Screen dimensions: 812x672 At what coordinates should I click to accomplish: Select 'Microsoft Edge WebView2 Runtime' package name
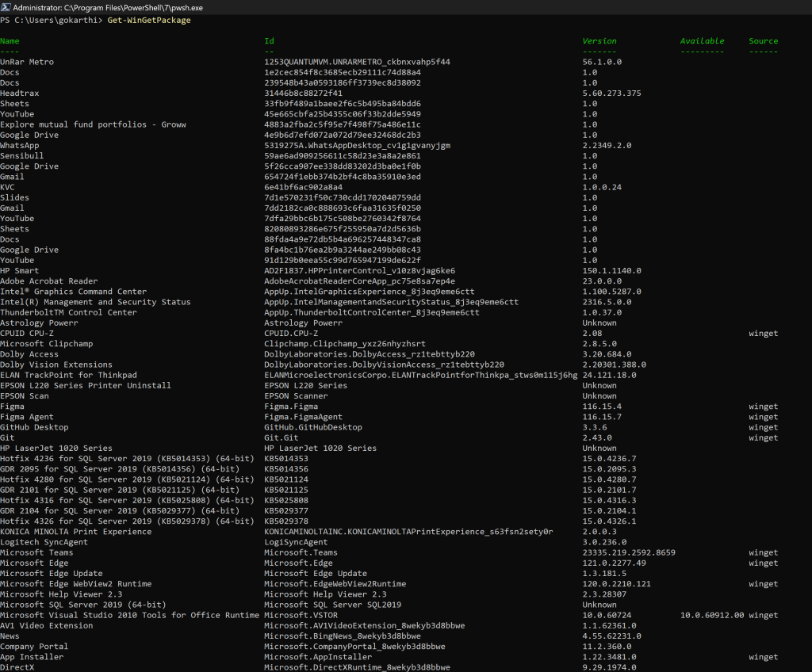(x=75, y=584)
